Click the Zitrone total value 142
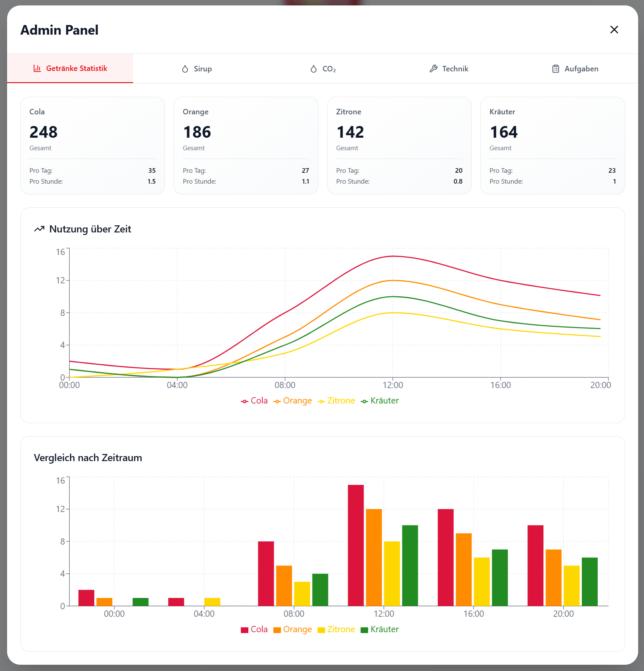 pyautogui.click(x=350, y=132)
